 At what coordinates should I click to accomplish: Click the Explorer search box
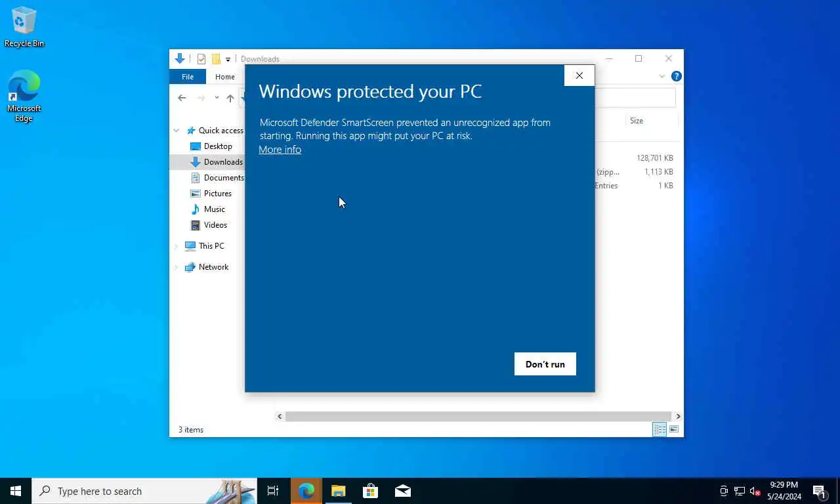[635, 98]
